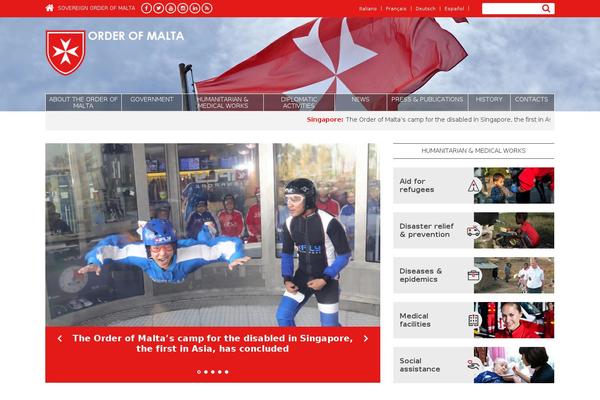Click the indoor skydiving slide image
The height and width of the screenshot is (400, 600).
point(213,235)
